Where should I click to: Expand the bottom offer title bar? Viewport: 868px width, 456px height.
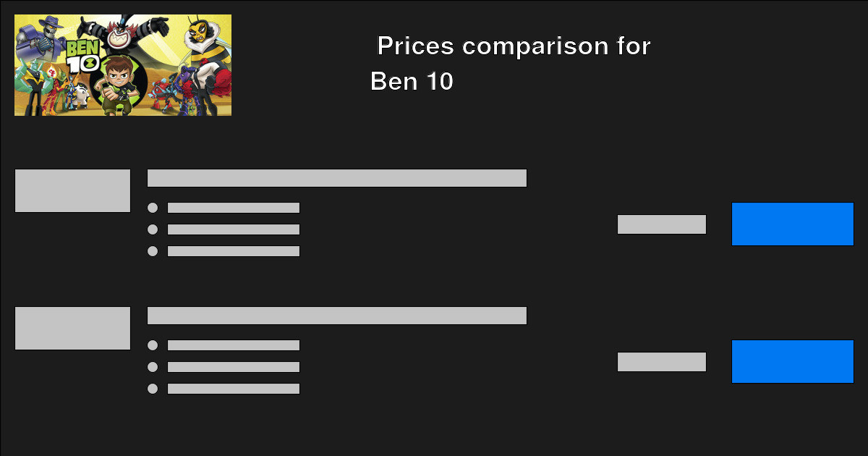click(337, 315)
